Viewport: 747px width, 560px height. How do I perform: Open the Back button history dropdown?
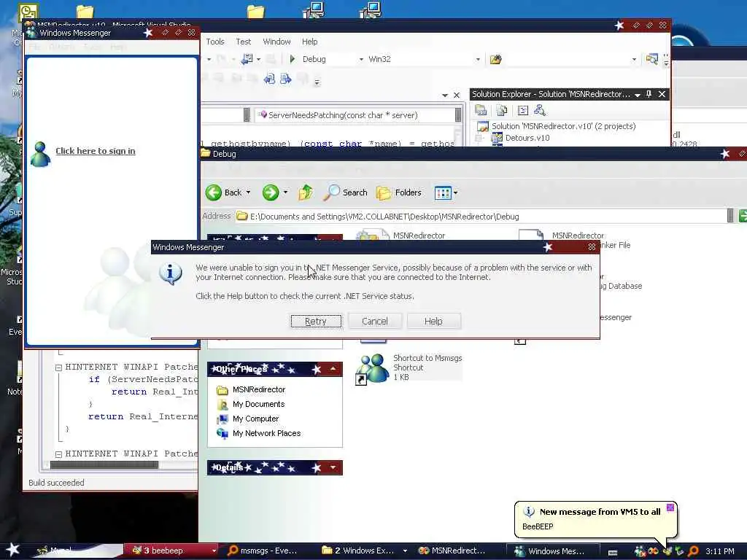248,192
